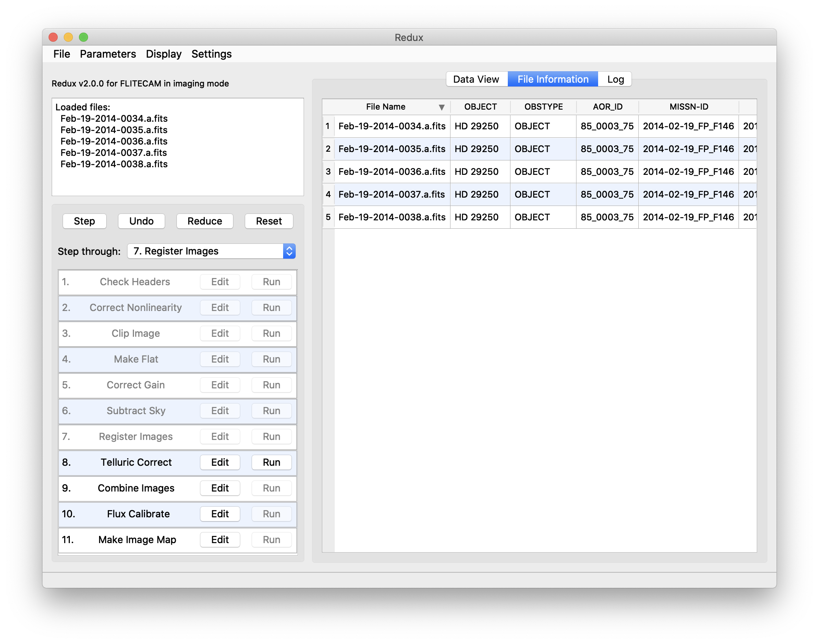
Task: Click the sort triangle on File Name column
Action: click(442, 107)
